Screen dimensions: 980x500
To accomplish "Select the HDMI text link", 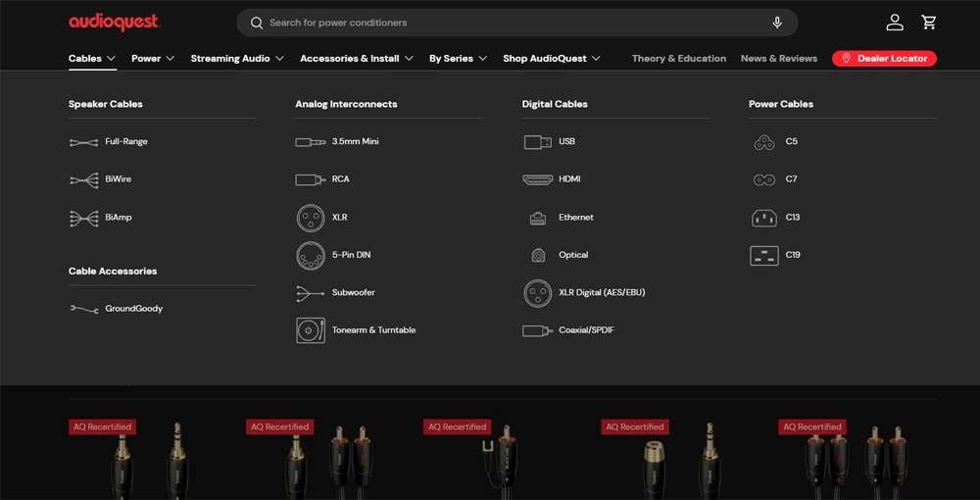I will coord(569,178).
